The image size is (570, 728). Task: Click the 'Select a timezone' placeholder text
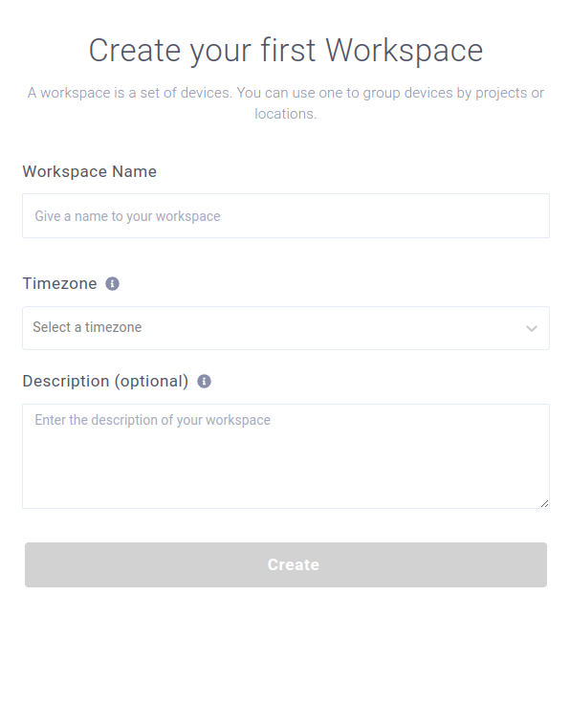click(87, 327)
